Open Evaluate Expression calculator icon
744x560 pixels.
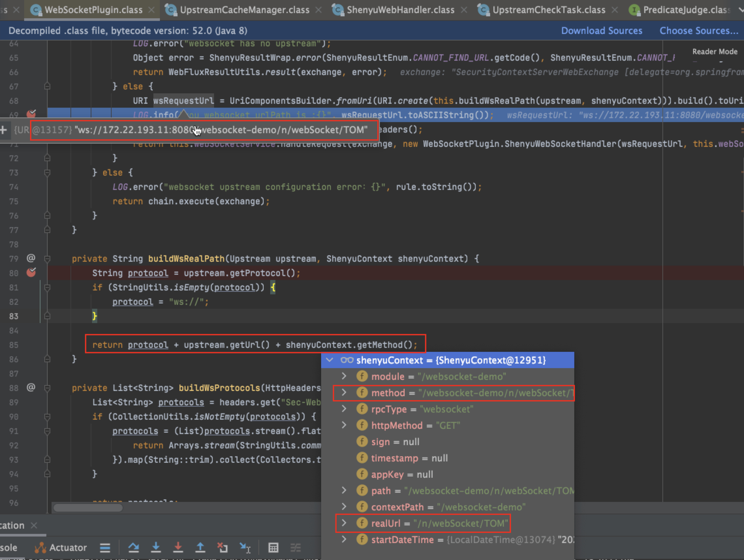point(273,548)
